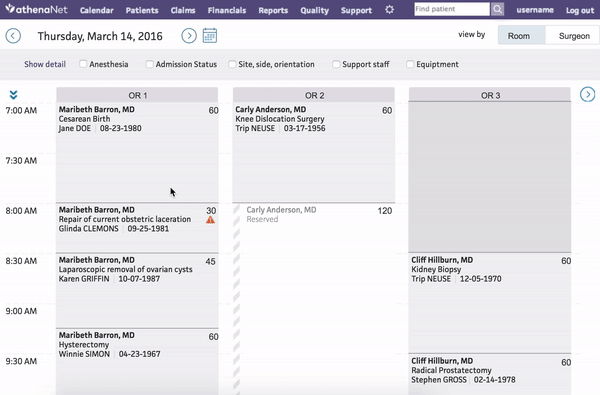This screenshot has width=600, height=395.
Task: Check the Support staff option
Action: 336,64
